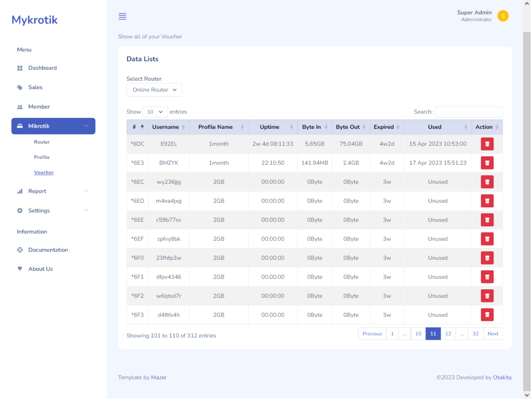Expand the Report sidebar section
The image size is (532, 400).
[x=86, y=191]
